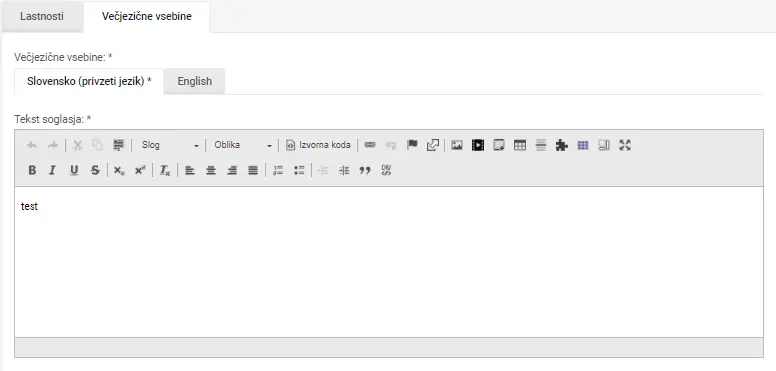Switch to the Lastnosti tab
Screen dimensions: 776x371
point(42,16)
